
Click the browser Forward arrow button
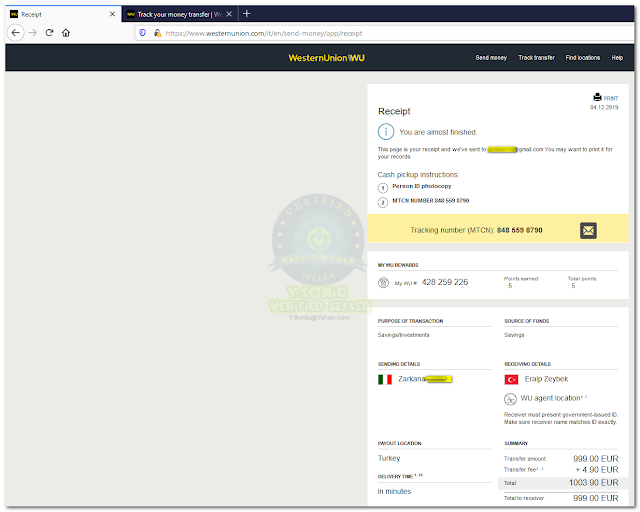coord(33,33)
